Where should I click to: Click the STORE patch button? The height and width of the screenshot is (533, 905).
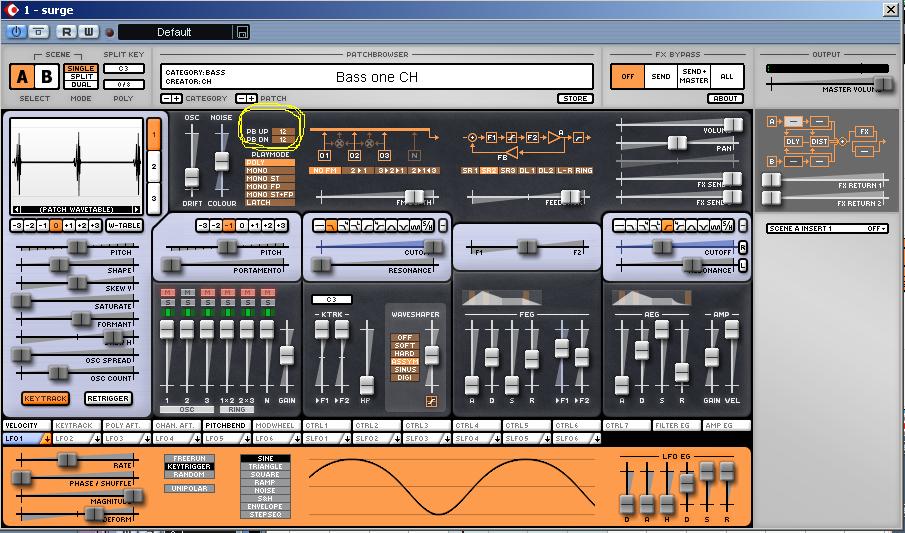click(575, 99)
